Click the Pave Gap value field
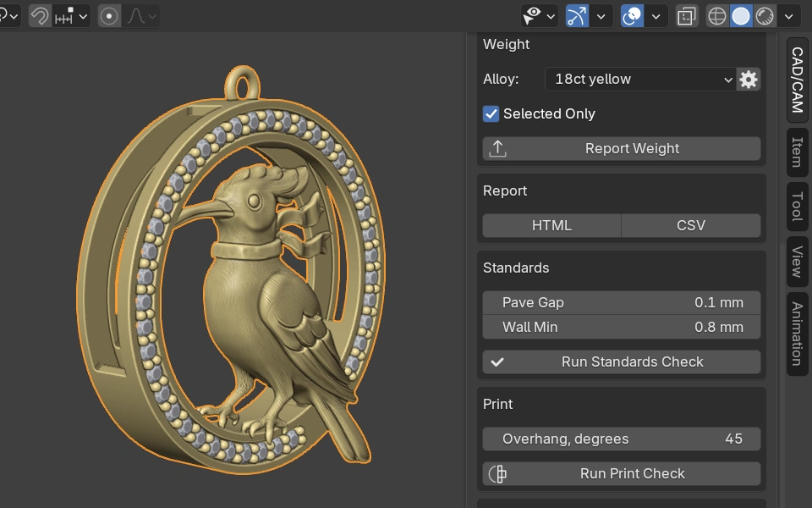This screenshot has width=812, height=508. point(622,303)
